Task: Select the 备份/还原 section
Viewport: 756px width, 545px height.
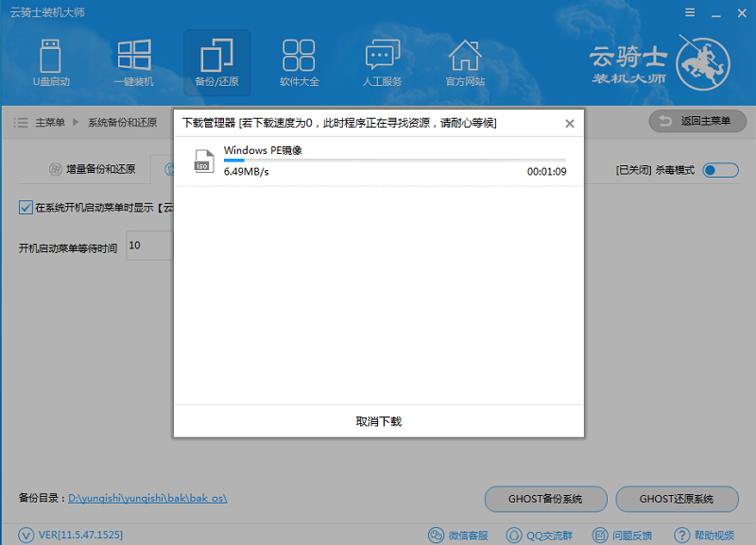Action: [217, 62]
